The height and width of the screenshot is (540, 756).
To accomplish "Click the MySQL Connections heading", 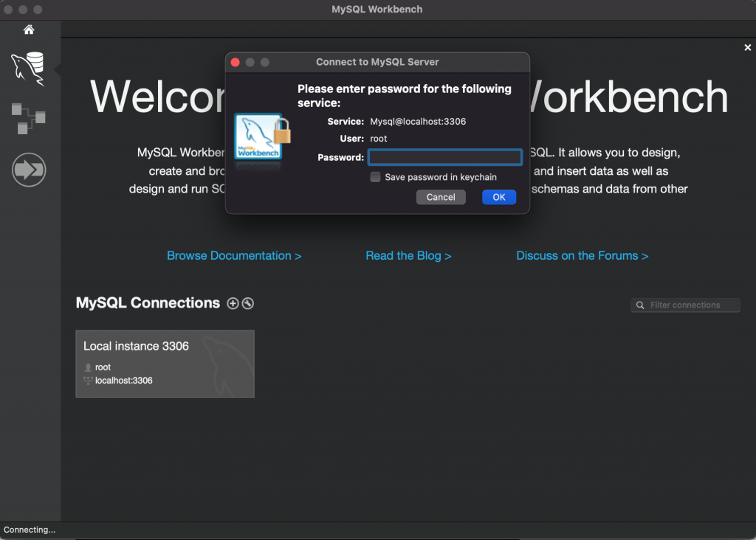I will [148, 302].
